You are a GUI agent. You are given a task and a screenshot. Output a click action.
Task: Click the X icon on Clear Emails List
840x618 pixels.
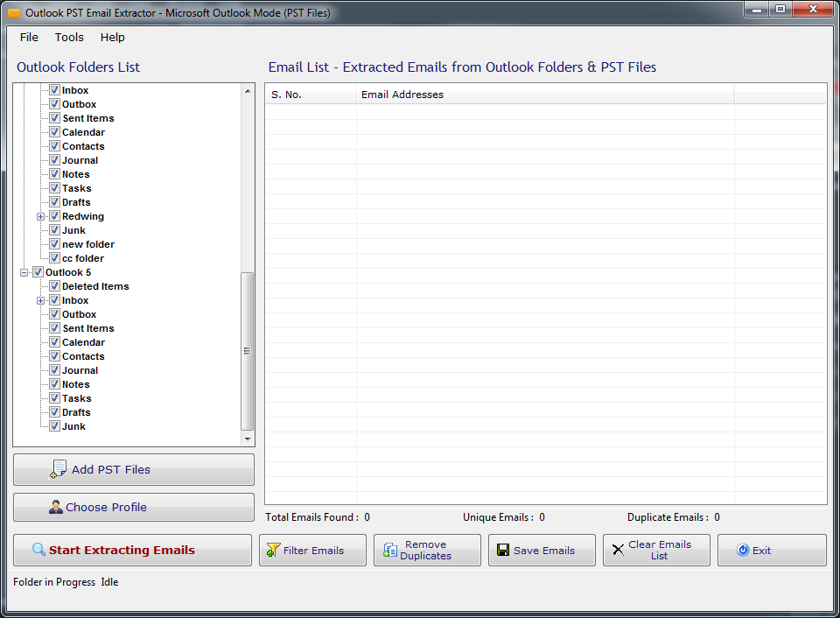[x=618, y=550]
